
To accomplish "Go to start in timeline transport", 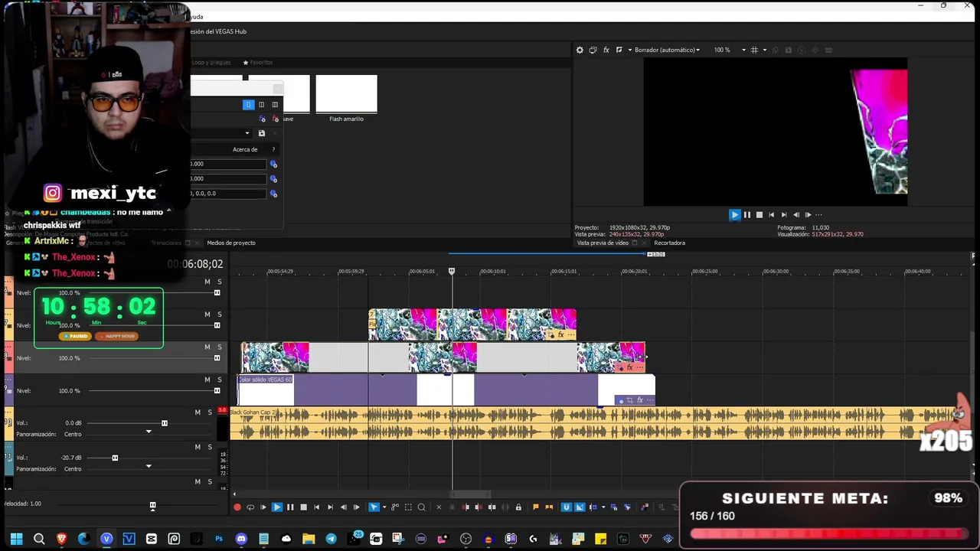I will (x=317, y=507).
